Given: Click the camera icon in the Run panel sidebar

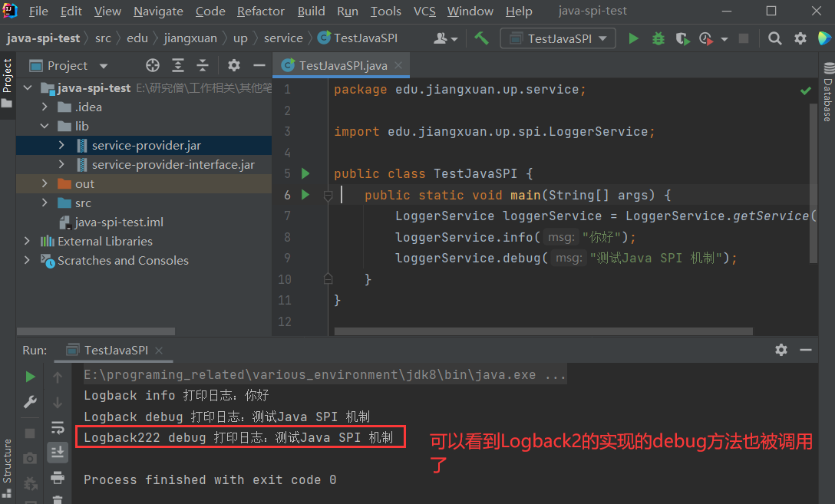Looking at the screenshot, I should (x=31, y=458).
